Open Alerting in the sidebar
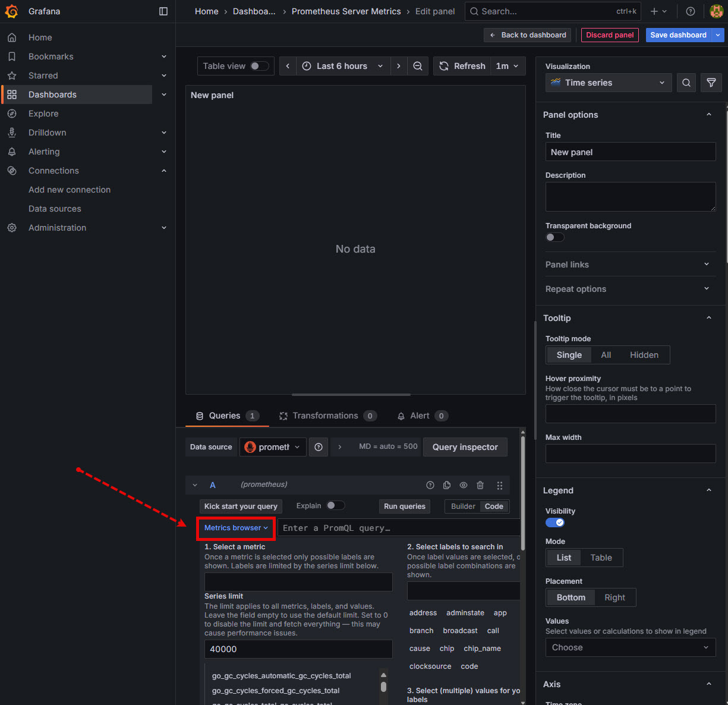 click(44, 152)
